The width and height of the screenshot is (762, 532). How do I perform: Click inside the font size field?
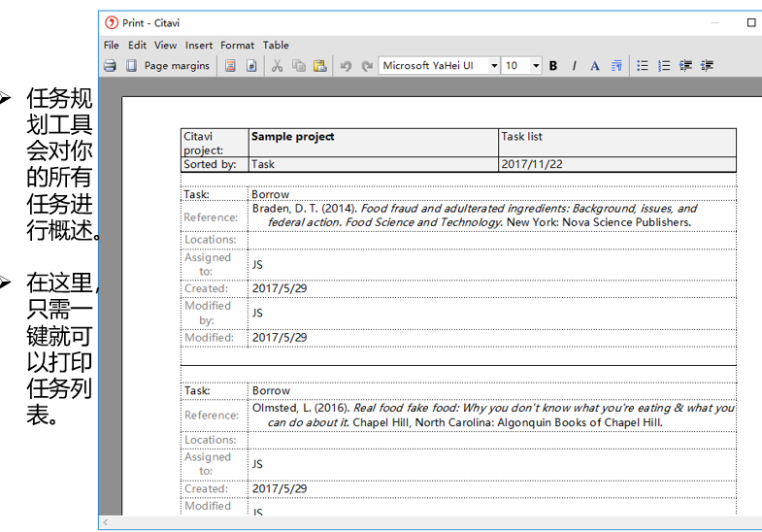click(x=516, y=66)
